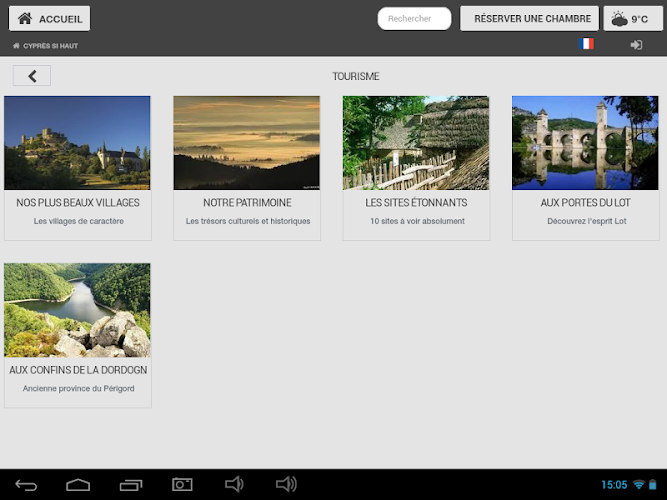Select the Aux confins de la Dordogn title
Screen dimensions: 667x500
point(78,370)
